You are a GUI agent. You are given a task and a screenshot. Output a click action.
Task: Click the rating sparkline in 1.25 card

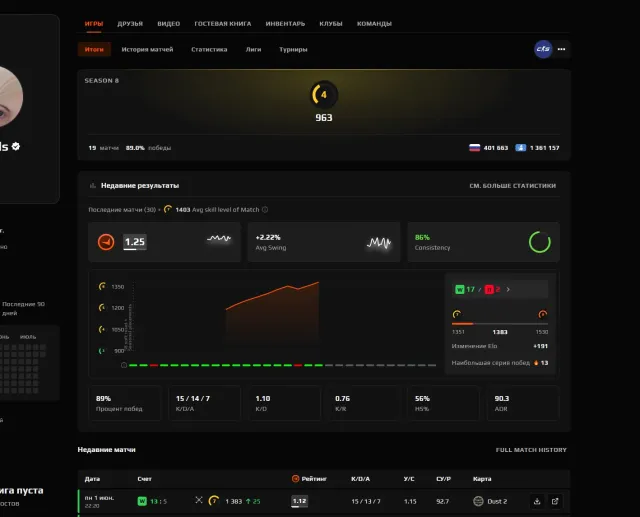219,238
